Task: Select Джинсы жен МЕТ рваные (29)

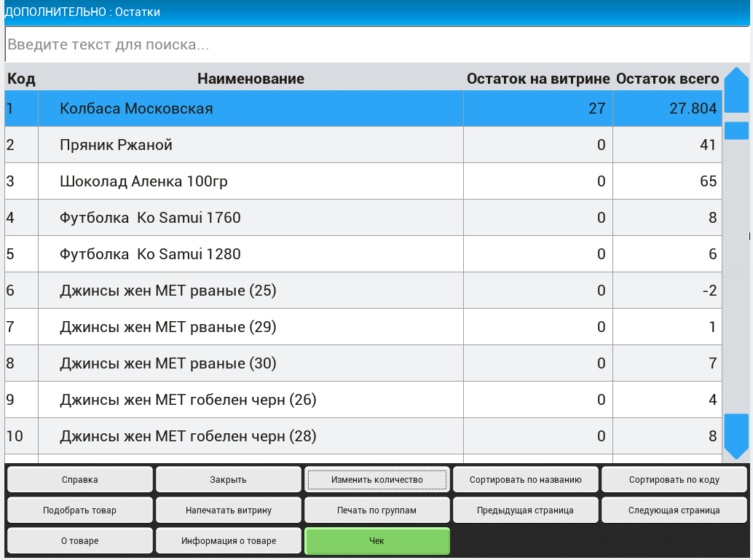Action: (363, 327)
